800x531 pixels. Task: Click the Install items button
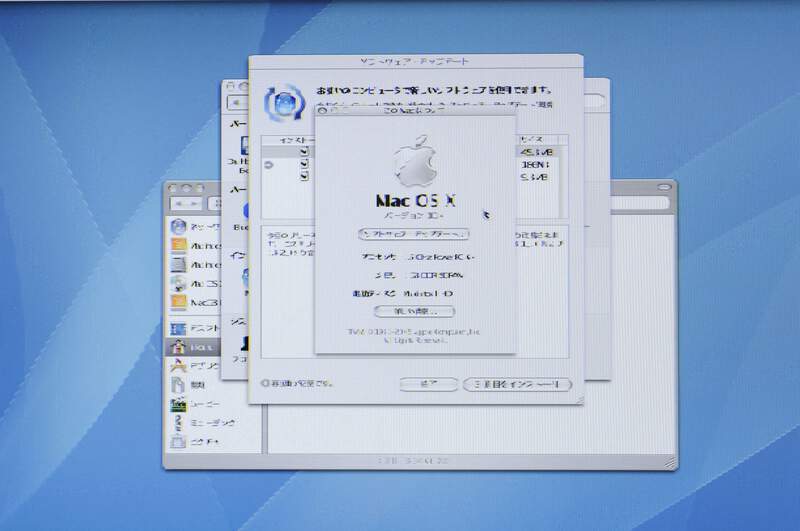pyautogui.click(x=517, y=384)
